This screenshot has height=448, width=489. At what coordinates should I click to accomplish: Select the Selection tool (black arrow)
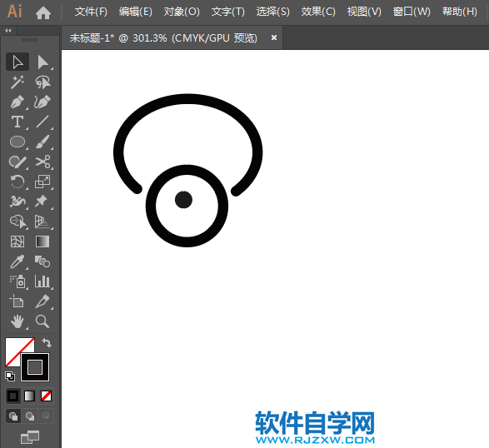(17, 62)
